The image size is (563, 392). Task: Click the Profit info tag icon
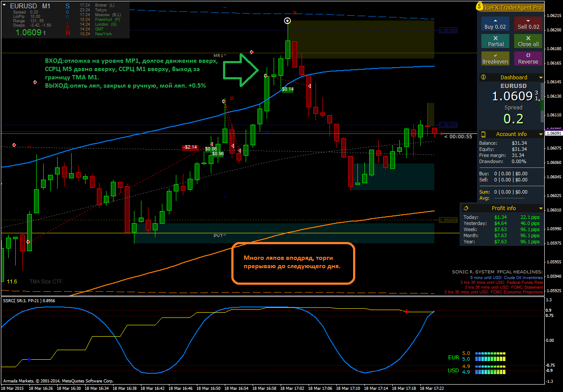tap(466, 208)
